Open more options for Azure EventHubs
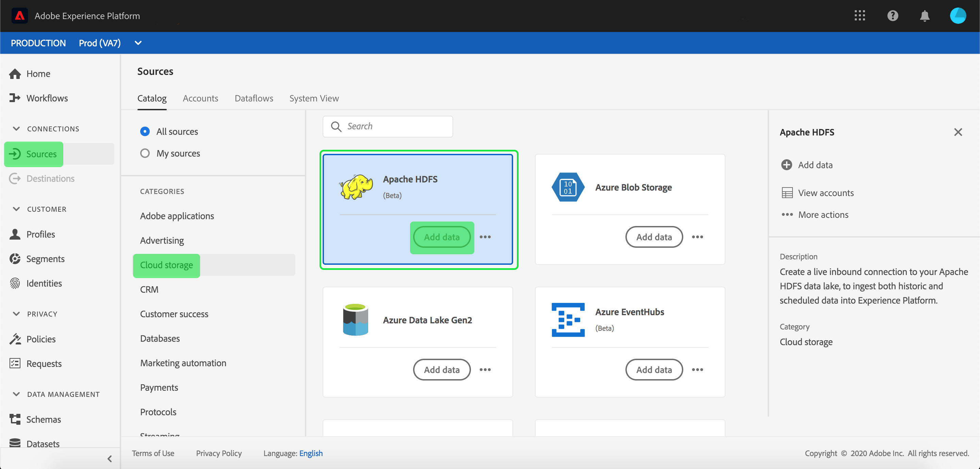This screenshot has width=980, height=469. pyautogui.click(x=697, y=369)
